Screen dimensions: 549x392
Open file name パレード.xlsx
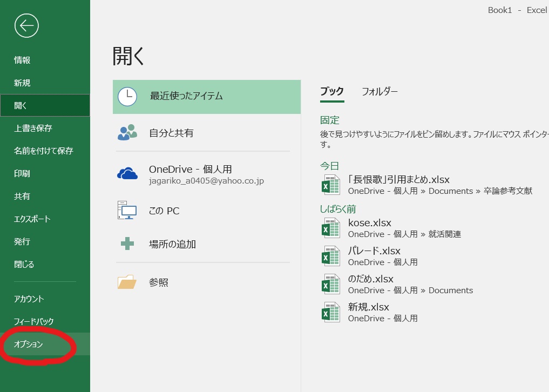(374, 251)
